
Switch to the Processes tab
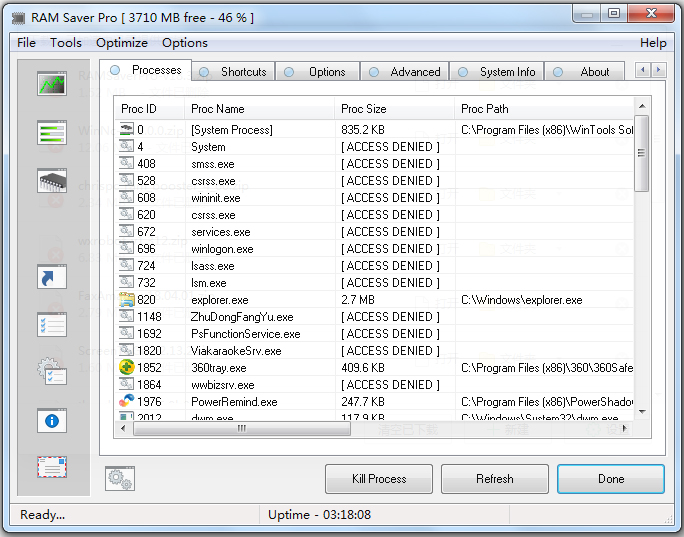tap(146, 70)
